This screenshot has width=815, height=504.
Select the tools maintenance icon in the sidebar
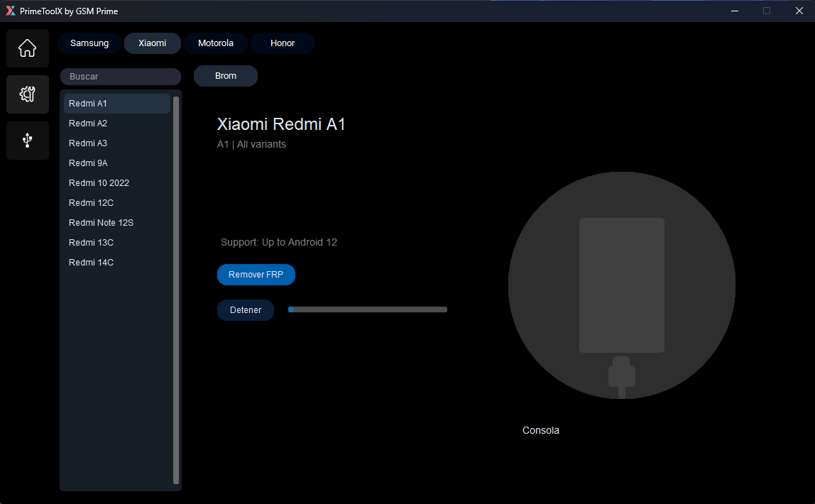[27, 94]
